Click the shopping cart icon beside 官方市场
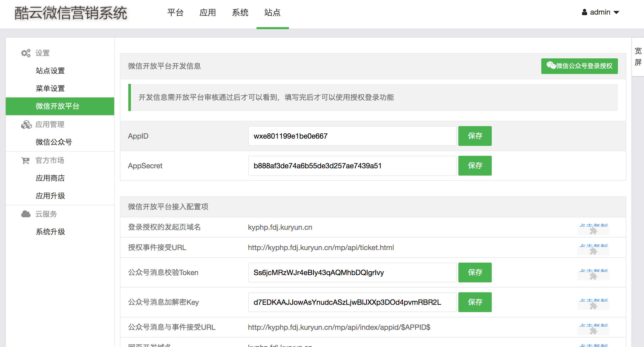 pos(26,160)
